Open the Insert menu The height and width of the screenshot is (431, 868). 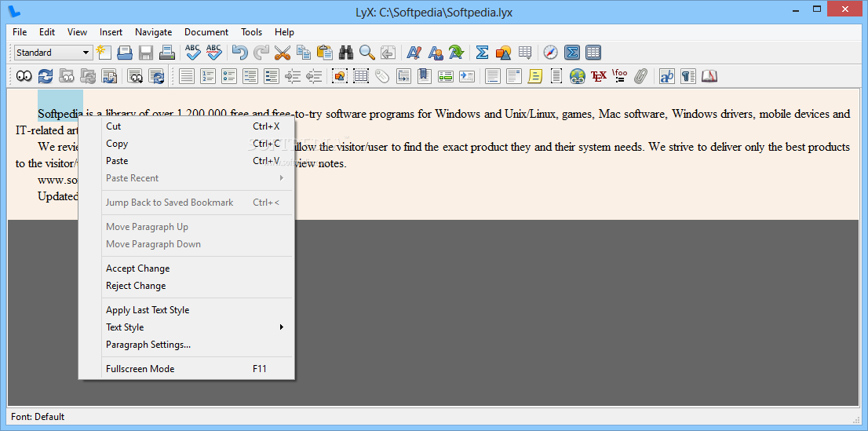[x=111, y=32]
